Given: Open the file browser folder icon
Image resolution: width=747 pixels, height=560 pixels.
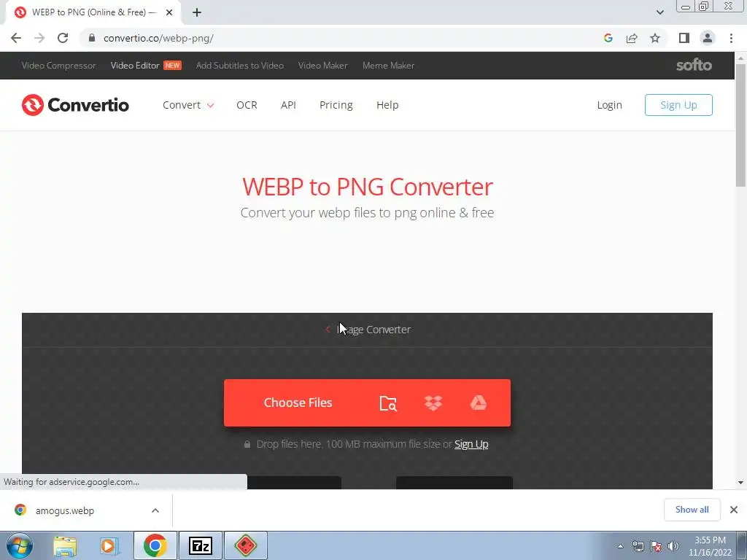Looking at the screenshot, I should 388,402.
